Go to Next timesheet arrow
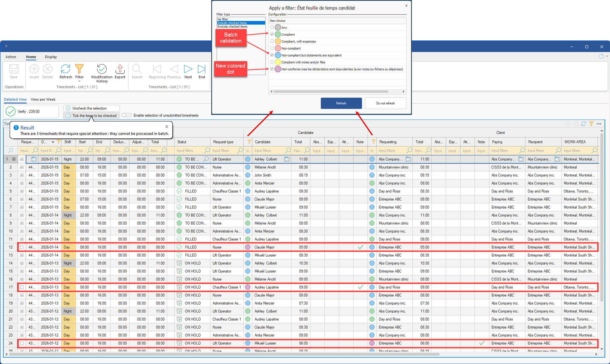Screen dimensions: 610x364 pyautogui.click(x=188, y=69)
